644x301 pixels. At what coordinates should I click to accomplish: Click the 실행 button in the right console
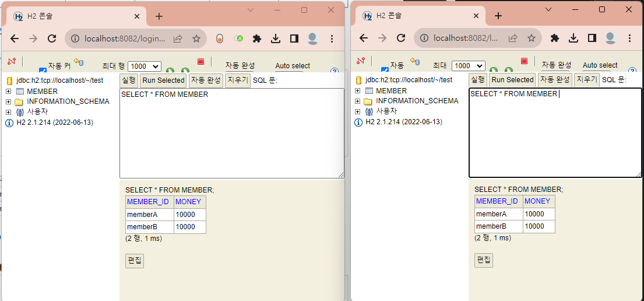[x=478, y=80]
